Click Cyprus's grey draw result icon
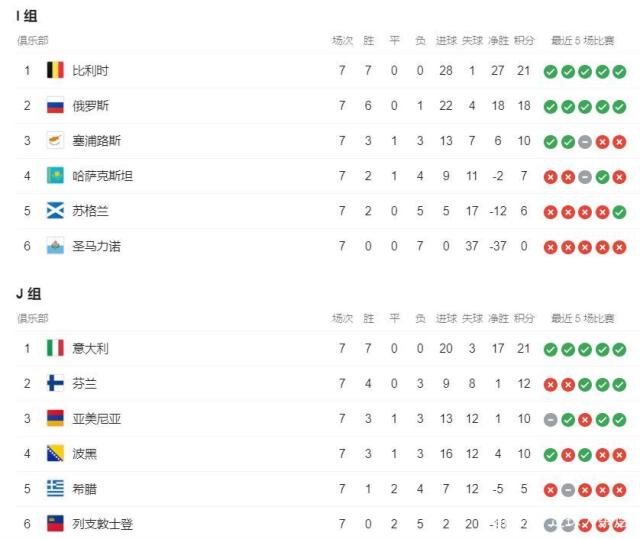The image size is (640, 539). pos(585,142)
